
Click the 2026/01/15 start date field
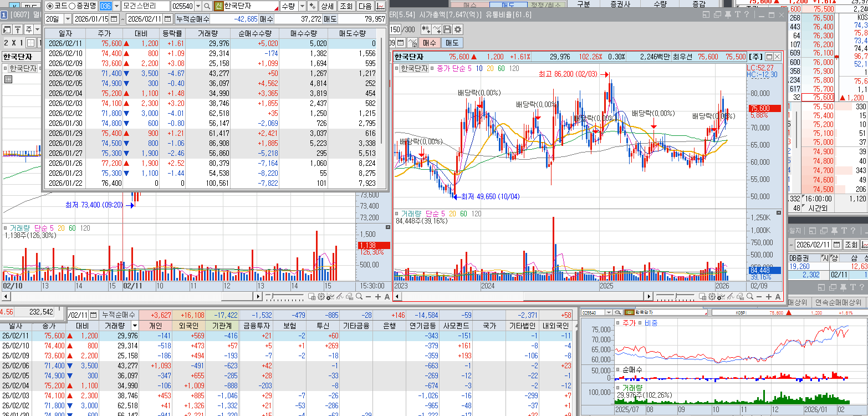pos(90,19)
